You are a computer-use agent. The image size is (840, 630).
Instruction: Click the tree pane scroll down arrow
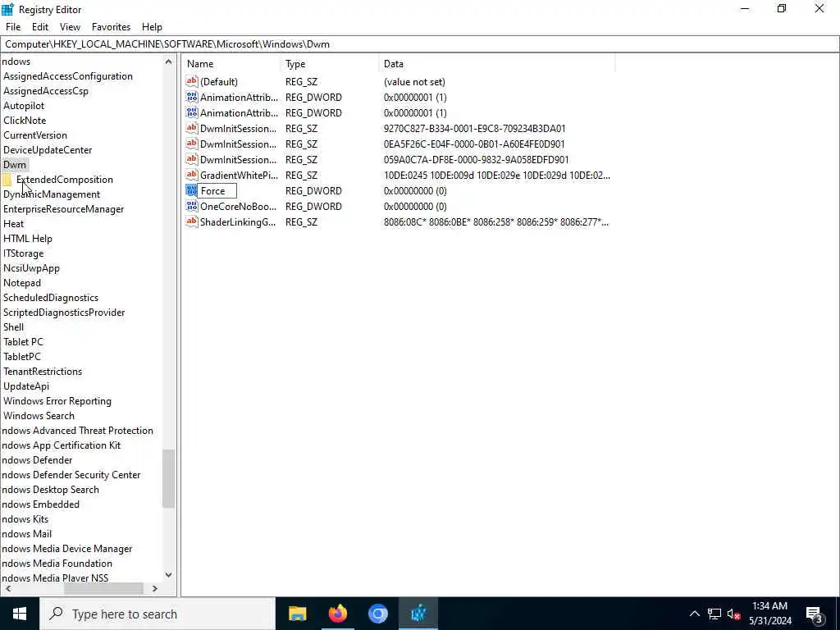click(168, 575)
